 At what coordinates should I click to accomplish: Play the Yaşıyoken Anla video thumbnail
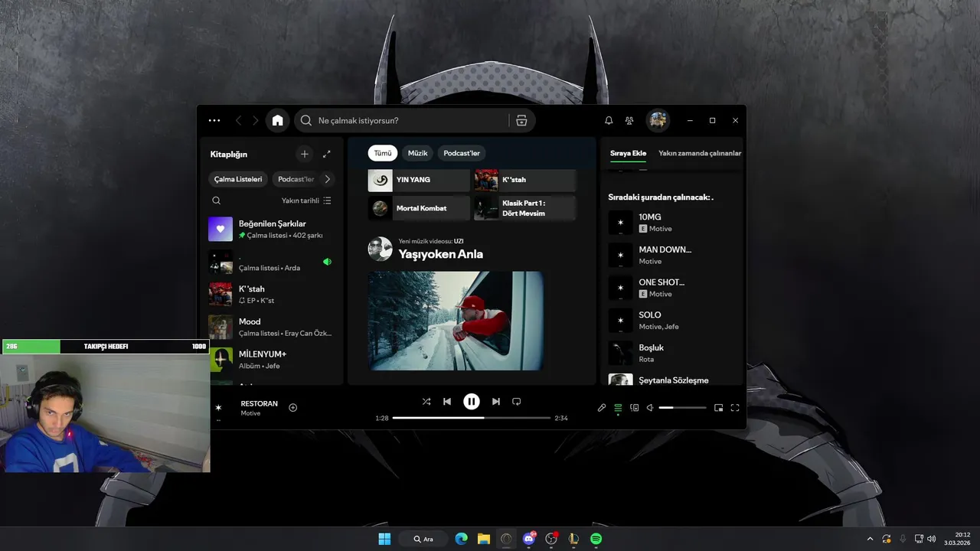click(456, 321)
